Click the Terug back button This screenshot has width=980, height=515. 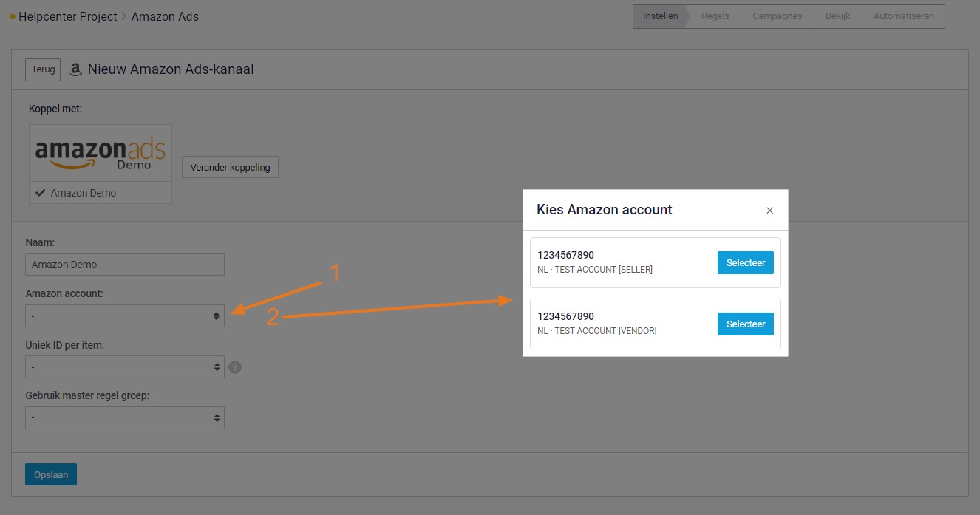43,69
